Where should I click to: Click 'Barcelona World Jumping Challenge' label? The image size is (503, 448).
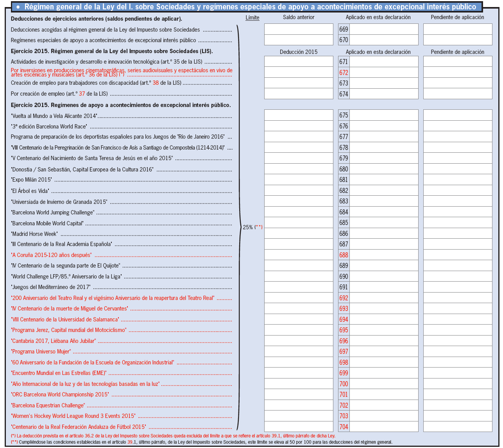[x=53, y=212]
